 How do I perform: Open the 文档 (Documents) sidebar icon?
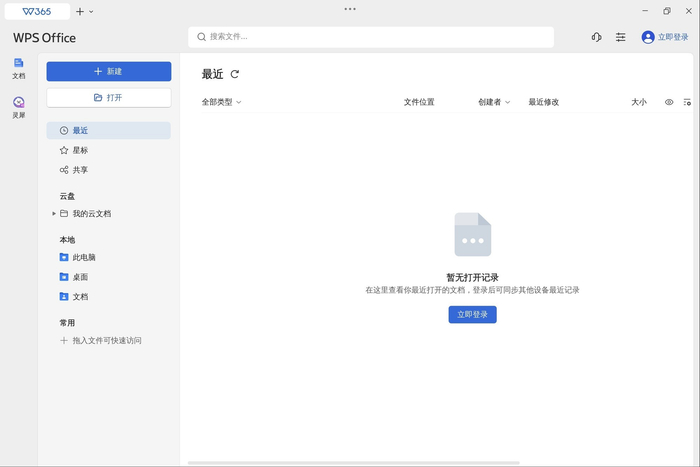point(18,67)
